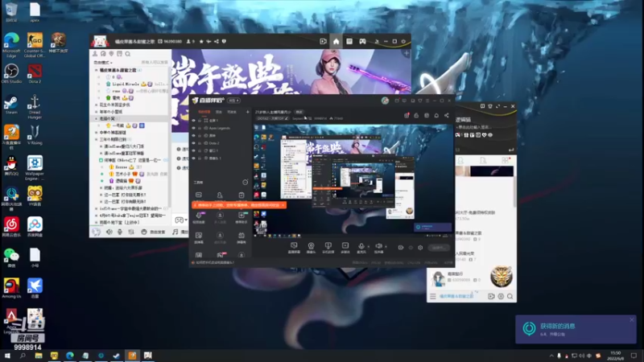Expand the 中単の捕猫猩猩 channel node
The image size is (644, 362).
97,133
